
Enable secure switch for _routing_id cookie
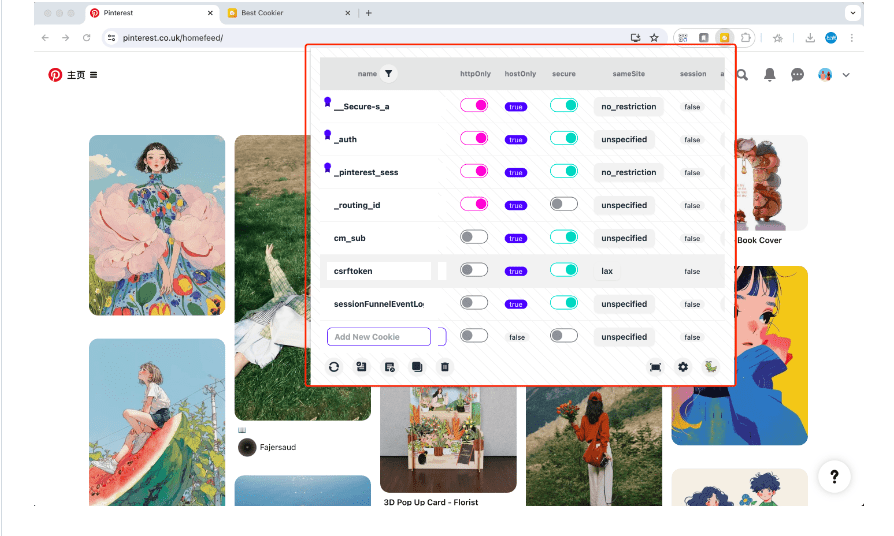point(564,205)
